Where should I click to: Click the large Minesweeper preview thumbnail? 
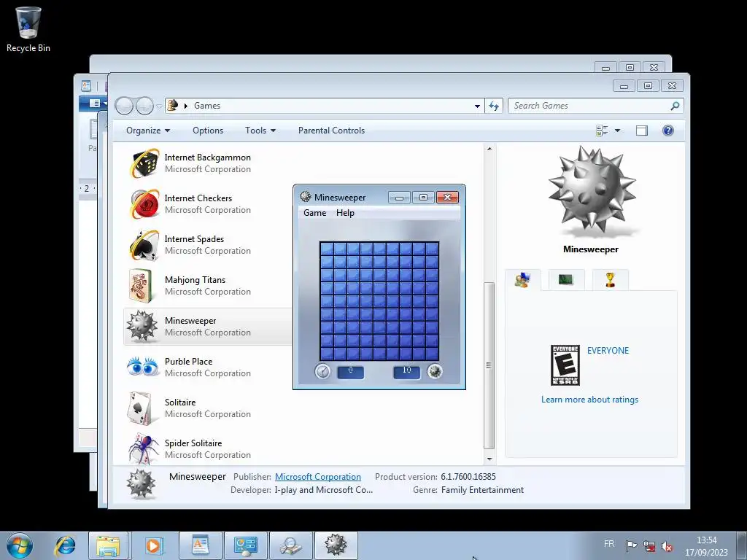tap(591, 191)
